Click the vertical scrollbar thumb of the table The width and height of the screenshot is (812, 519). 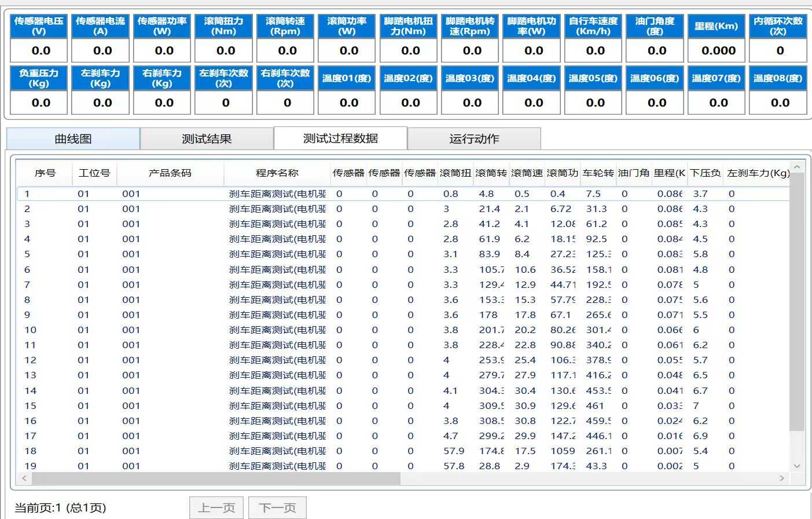(x=797, y=301)
